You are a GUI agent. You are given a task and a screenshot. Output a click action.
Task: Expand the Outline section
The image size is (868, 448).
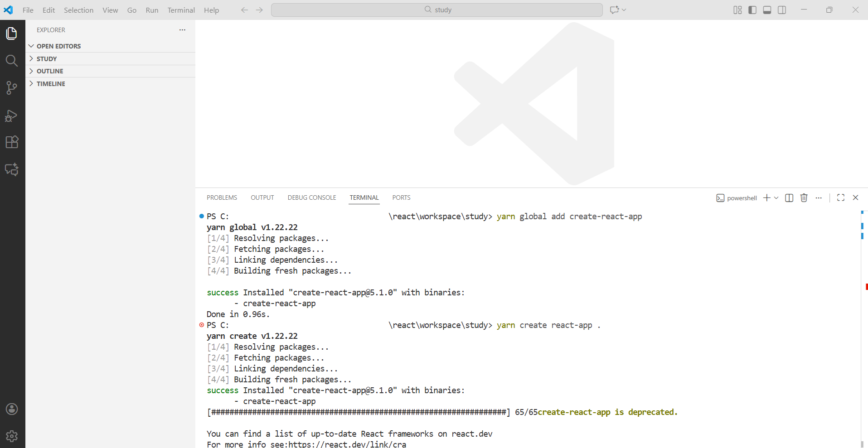110,71
